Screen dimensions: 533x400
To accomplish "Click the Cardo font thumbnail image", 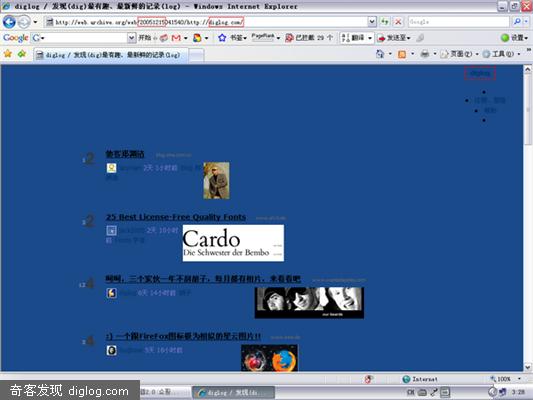I will click(233, 243).
